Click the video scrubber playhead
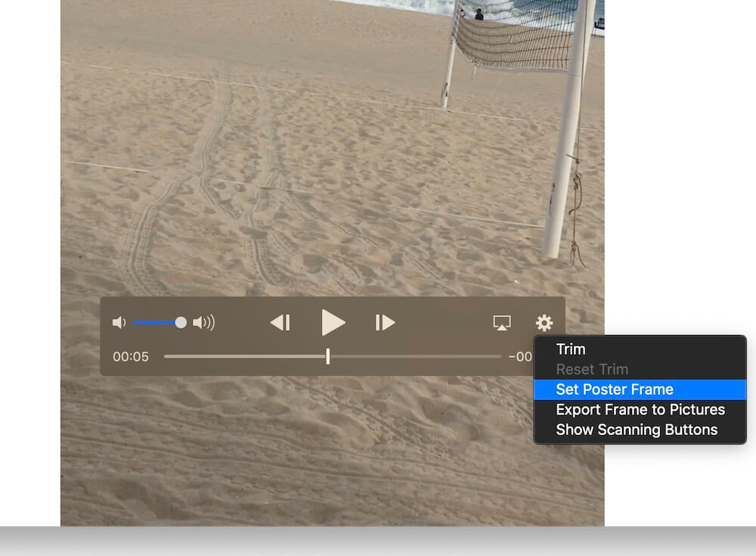 (328, 356)
